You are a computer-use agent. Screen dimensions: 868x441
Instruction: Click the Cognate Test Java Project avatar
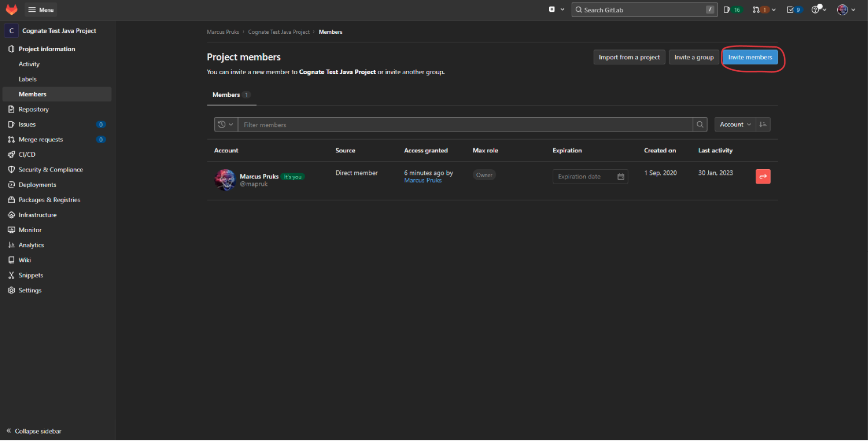[11, 31]
